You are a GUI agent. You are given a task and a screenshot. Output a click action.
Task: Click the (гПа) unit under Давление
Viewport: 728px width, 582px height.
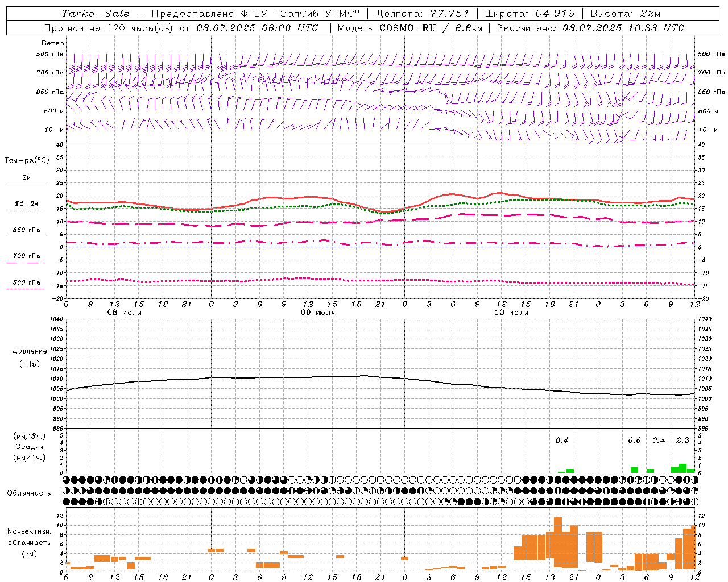click(30, 364)
